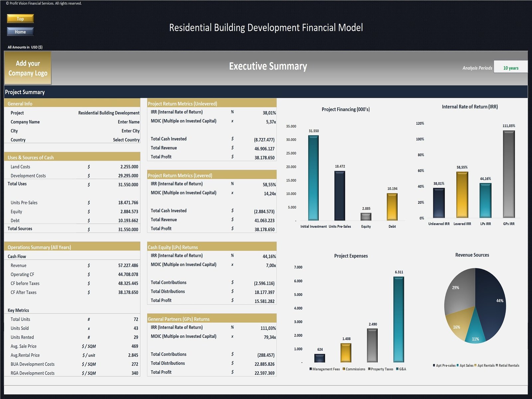
Task: Click the G&A bar in Project Expenses
Action: 399,319
